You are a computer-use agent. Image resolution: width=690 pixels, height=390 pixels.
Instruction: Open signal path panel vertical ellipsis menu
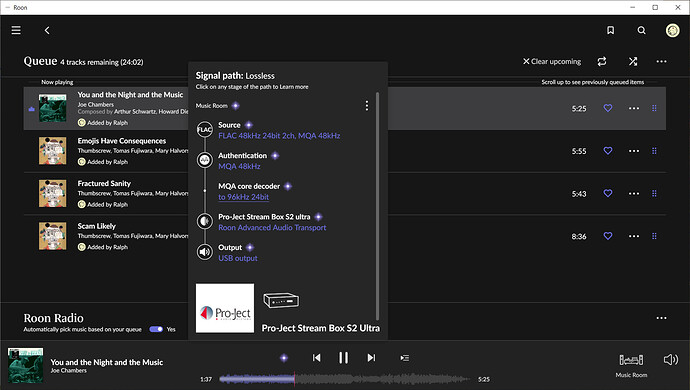(x=367, y=106)
